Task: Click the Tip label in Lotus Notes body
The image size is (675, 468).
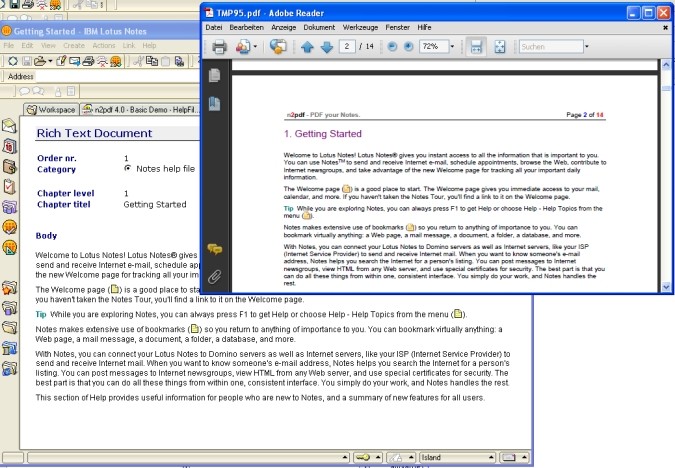Action: tap(41, 314)
